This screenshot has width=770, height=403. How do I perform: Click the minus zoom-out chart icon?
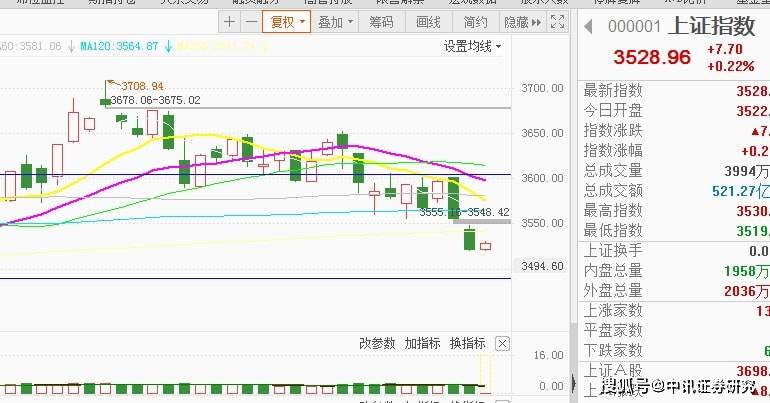coord(251,22)
